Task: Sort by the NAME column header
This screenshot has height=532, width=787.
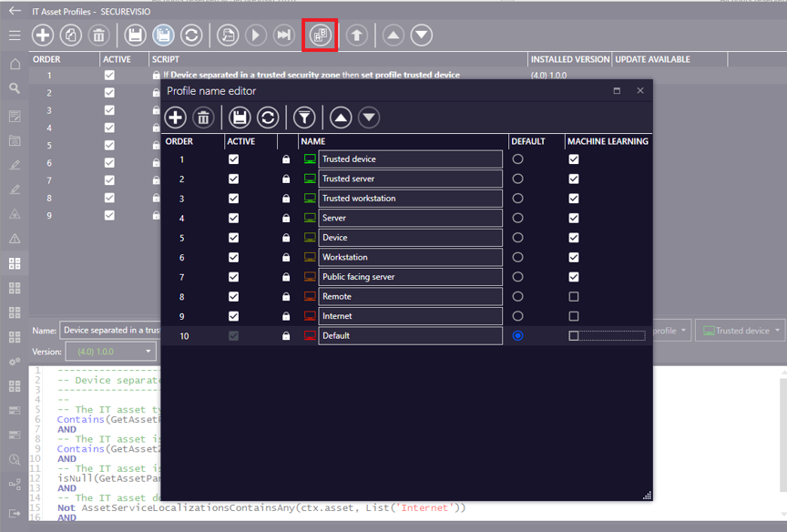Action: pyautogui.click(x=312, y=141)
